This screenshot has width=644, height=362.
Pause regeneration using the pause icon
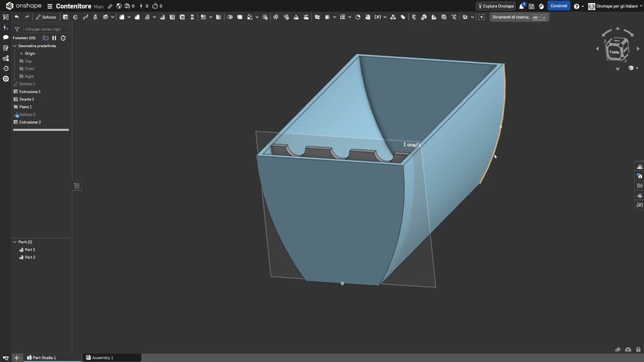54,38
